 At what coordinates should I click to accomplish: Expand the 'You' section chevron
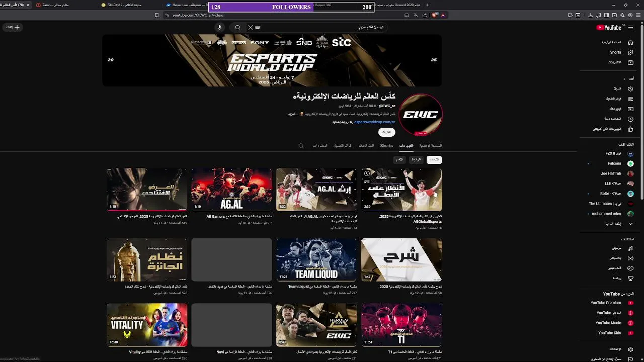point(624,78)
